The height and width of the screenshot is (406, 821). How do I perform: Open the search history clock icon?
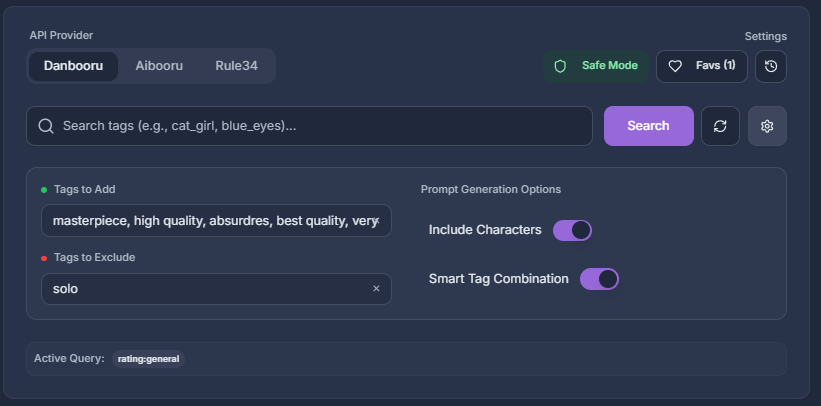coord(770,66)
